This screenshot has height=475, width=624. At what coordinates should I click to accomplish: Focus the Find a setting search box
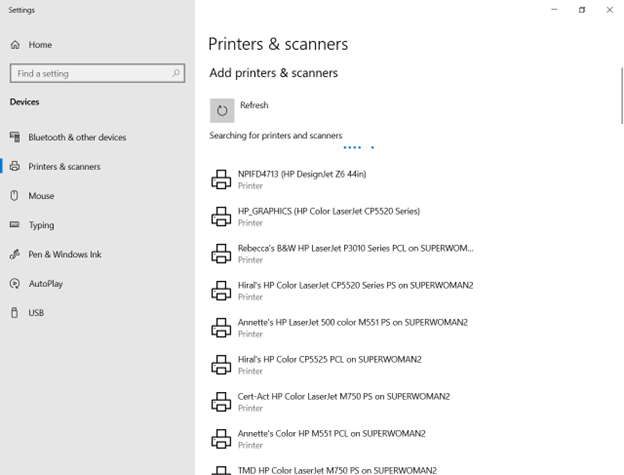[x=98, y=73]
